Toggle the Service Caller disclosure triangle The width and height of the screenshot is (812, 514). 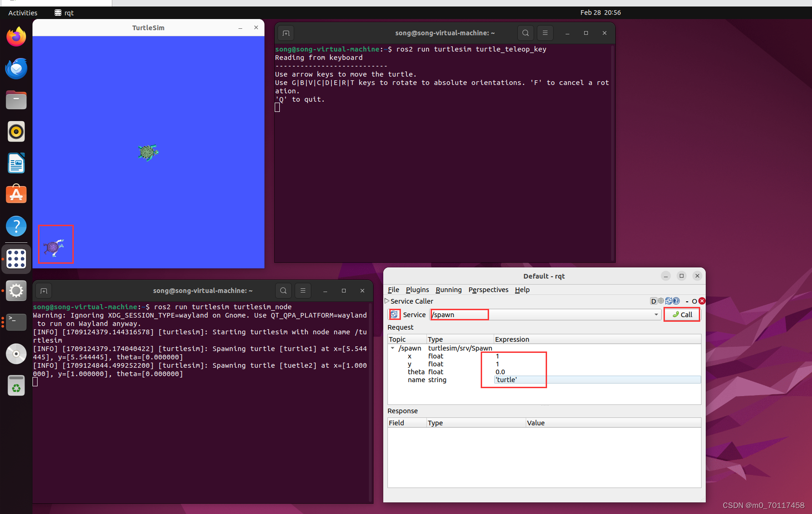coord(387,301)
